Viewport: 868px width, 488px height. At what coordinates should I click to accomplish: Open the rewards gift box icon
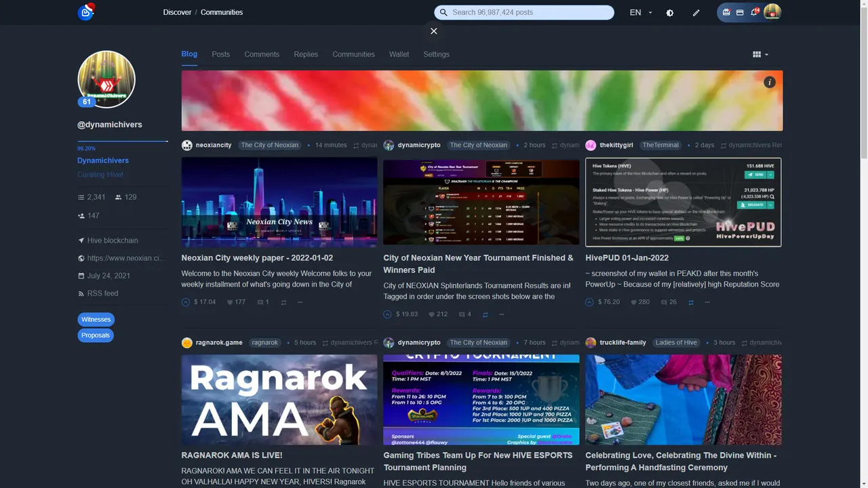pos(726,12)
